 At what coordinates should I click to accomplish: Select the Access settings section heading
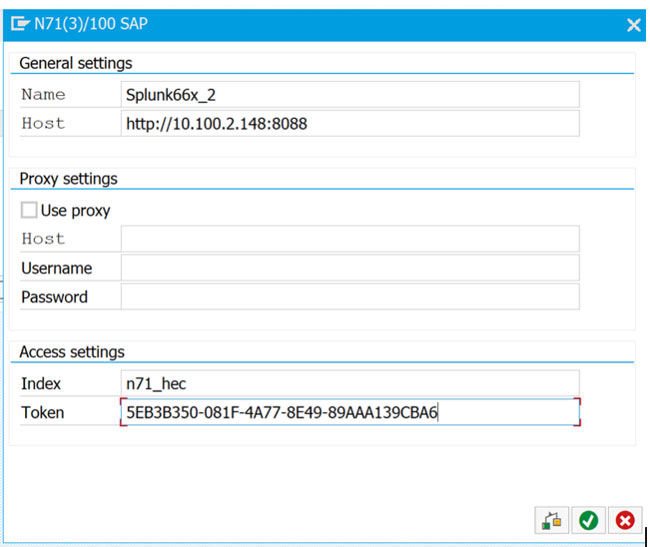[x=72, y=352]
